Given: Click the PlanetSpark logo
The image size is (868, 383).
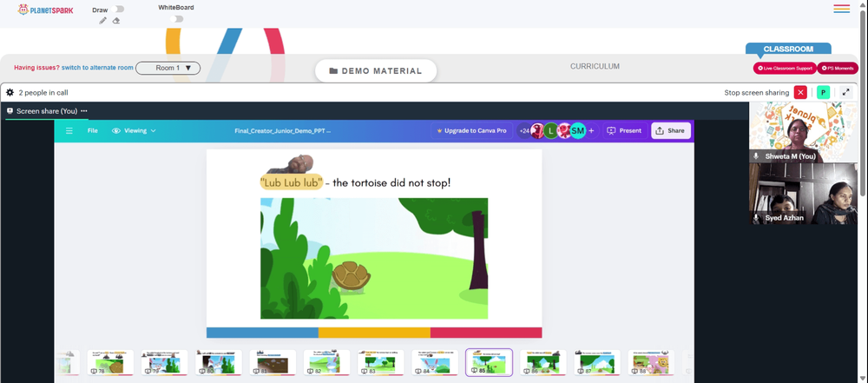Looking at the screenshot, I should pos(45,10).
